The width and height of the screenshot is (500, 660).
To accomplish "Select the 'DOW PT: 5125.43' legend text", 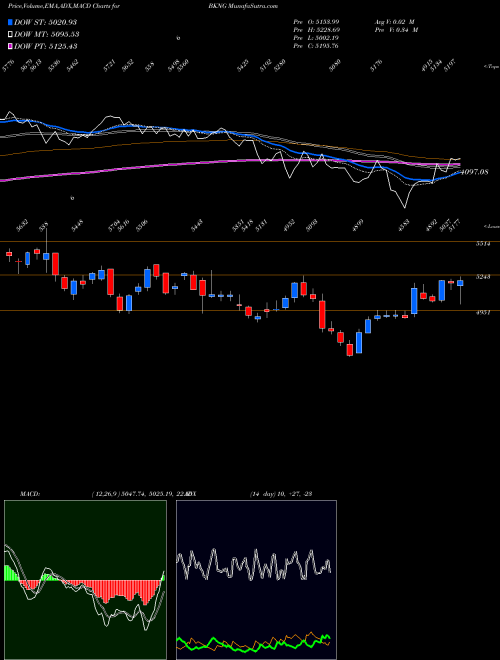I will (45, 46).
